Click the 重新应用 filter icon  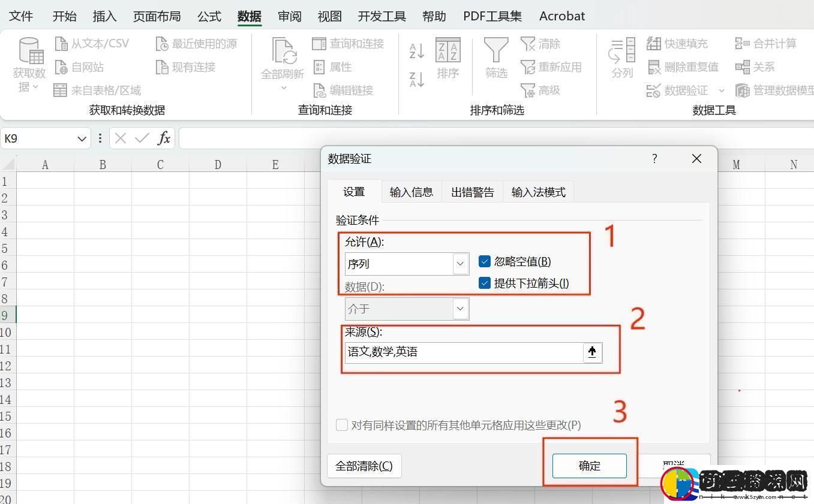[528, 67]
